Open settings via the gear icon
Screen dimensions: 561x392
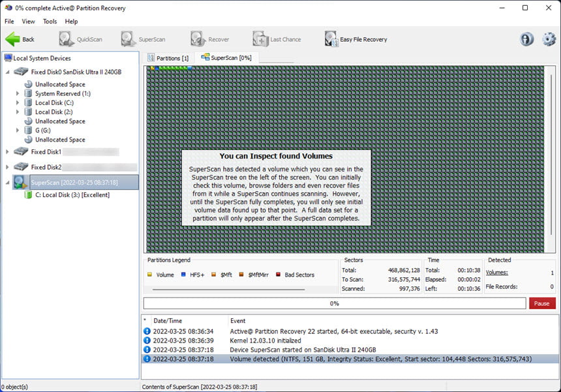click(549, 39)
